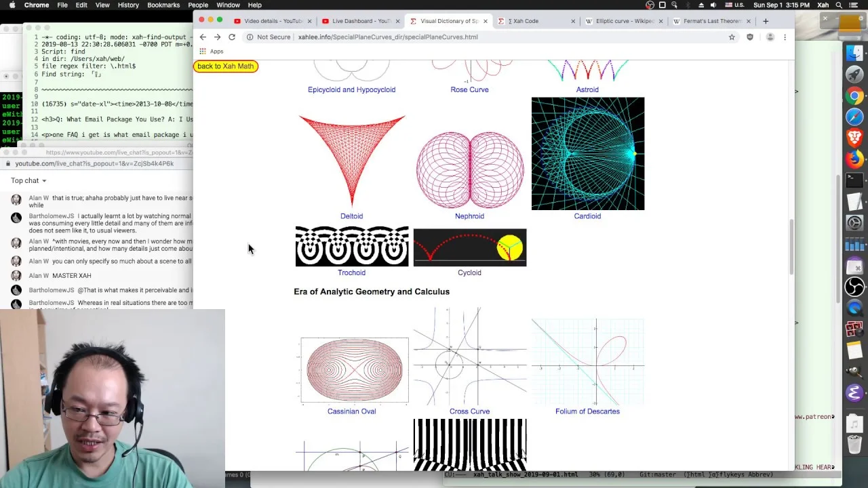The width and height of the screenshot is (868, 488).
Task: Bookmark this page with the star icon
Action: tap(732, 37)
